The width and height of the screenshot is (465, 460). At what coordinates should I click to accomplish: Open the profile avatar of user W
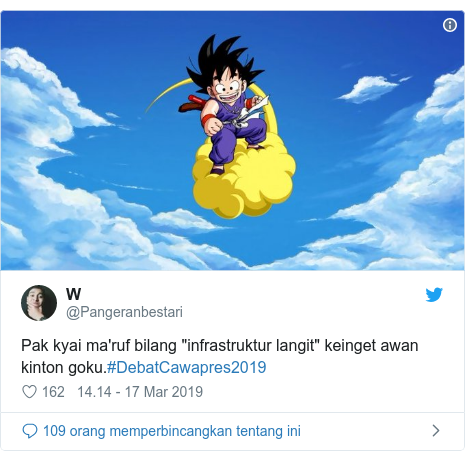click(39, 303)
